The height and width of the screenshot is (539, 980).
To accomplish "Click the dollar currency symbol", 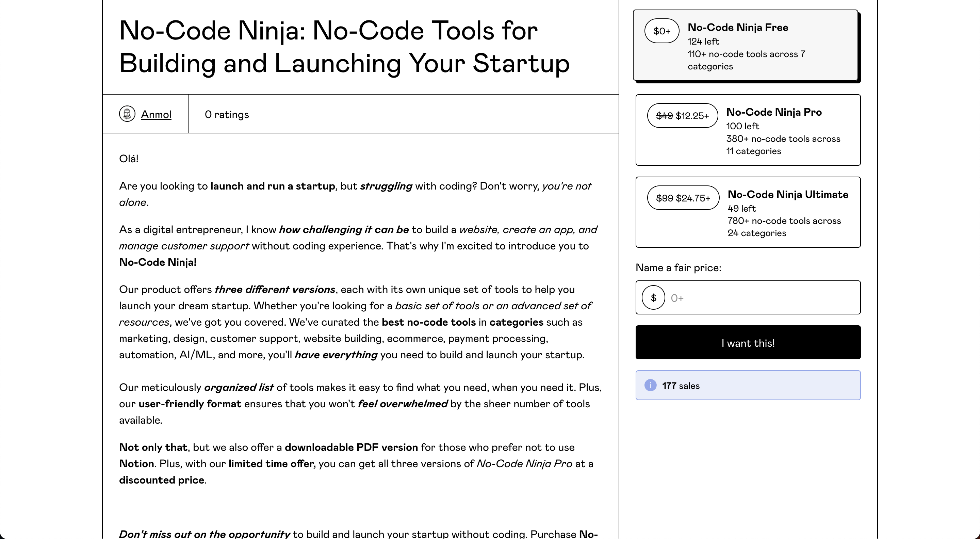I will (653, 297).
